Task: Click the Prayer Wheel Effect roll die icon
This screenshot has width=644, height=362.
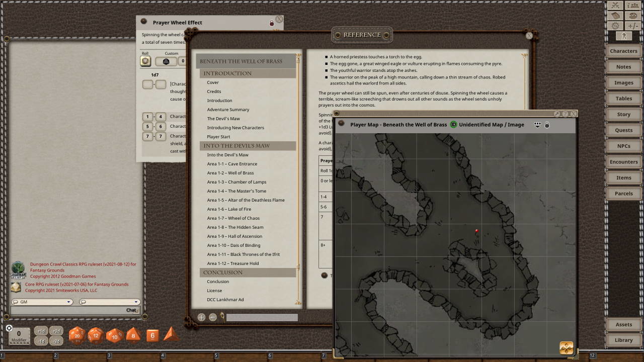Action: [145, 61]
